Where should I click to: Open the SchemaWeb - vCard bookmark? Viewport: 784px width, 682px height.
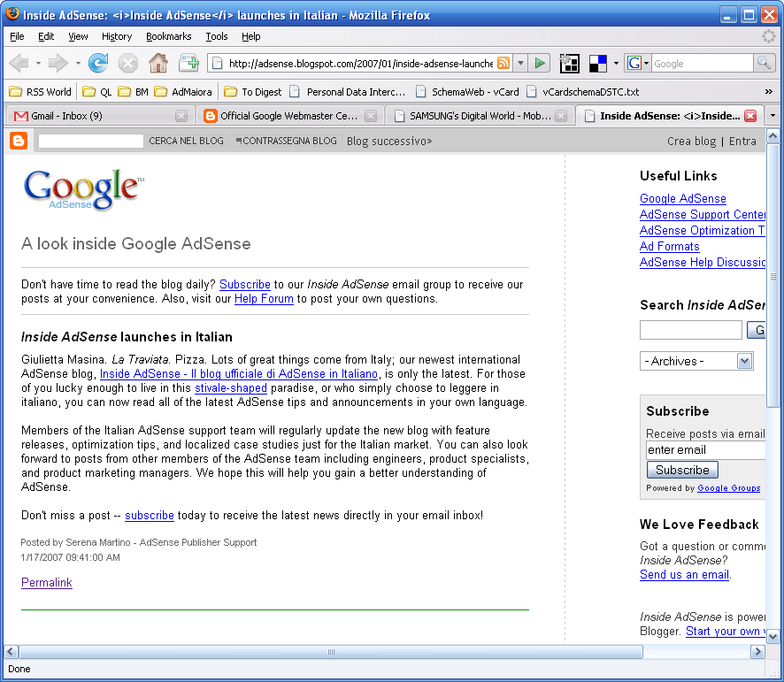[467, 92]
